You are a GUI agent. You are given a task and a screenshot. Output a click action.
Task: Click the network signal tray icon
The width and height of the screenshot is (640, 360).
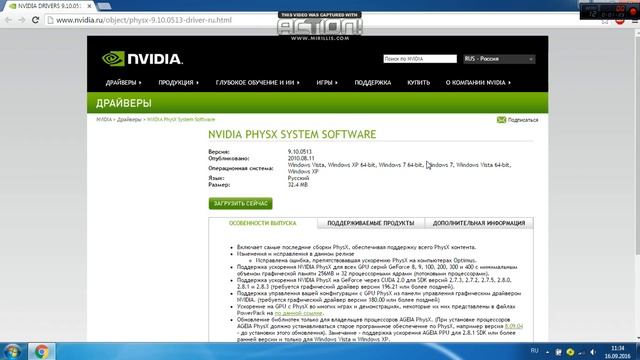(x=582, y=352)
